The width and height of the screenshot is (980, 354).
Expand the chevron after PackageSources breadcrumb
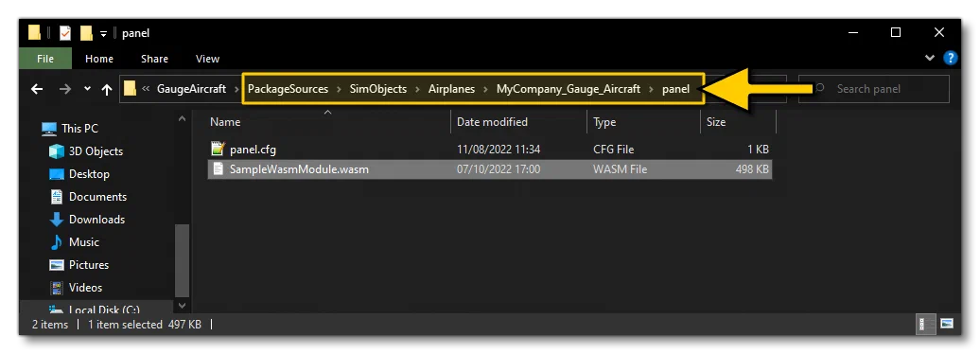coord(338,89)
